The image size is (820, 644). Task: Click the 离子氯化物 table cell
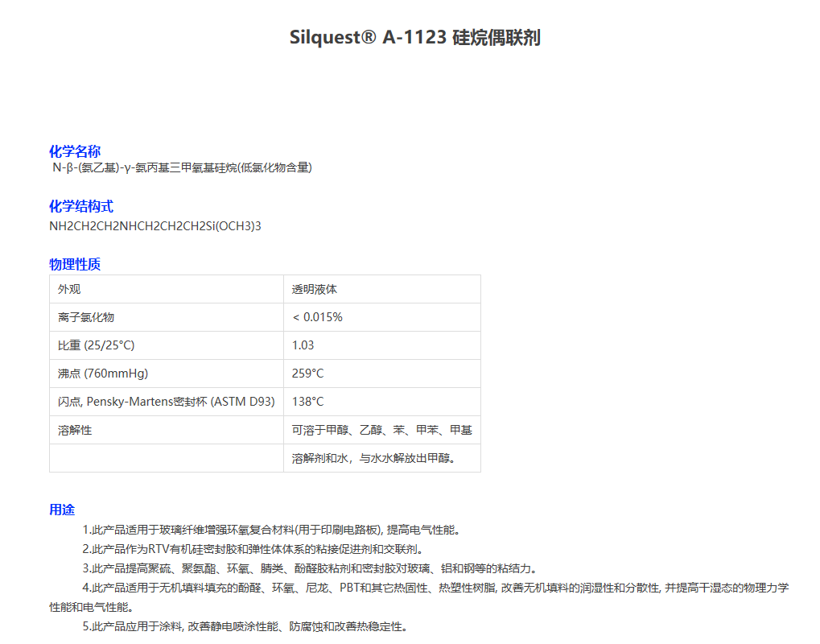point(80,317)
